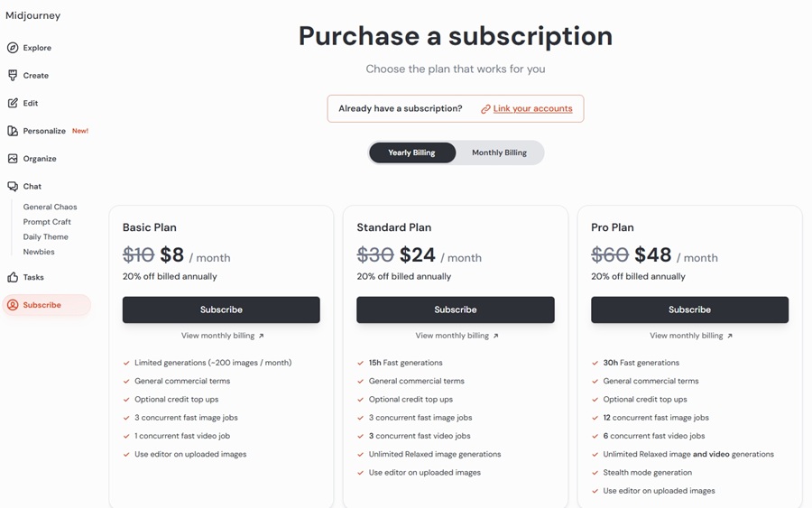Click the Organize image icon

(13, 159)
